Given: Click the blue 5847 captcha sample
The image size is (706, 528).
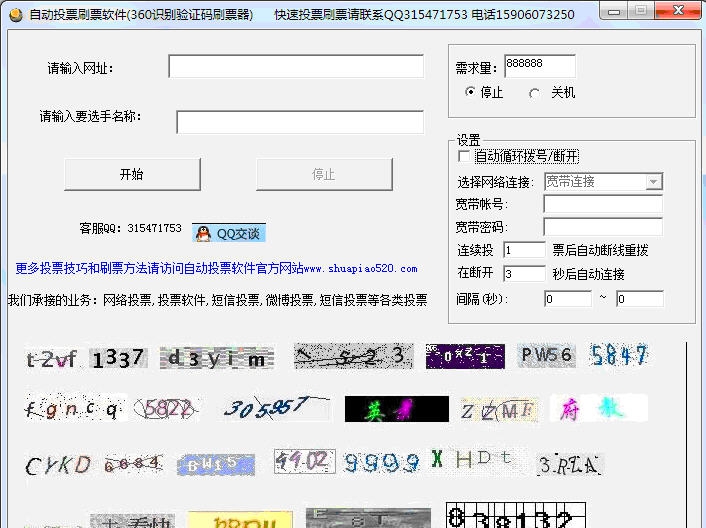Looking at the screenshot, I should (619, 355).
